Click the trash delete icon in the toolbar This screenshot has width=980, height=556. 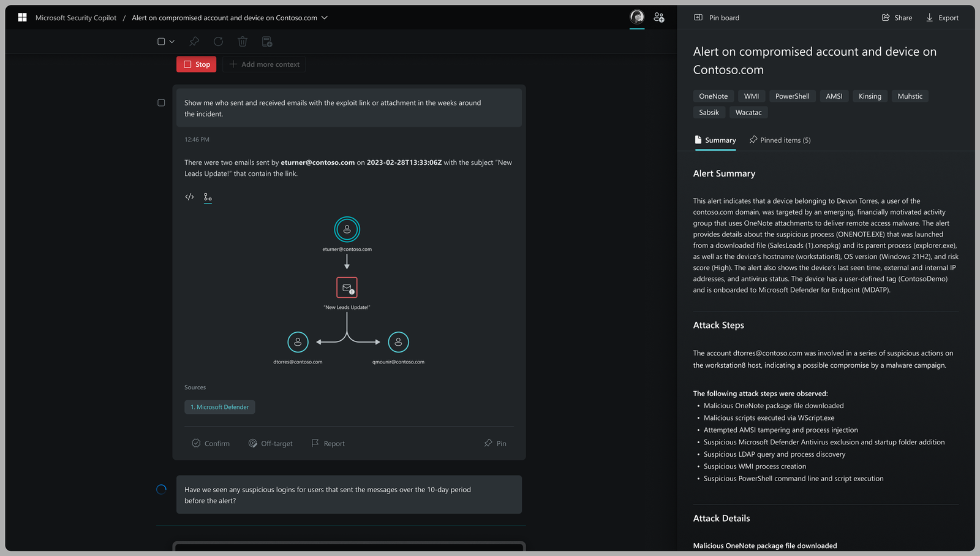click(243, 42)
